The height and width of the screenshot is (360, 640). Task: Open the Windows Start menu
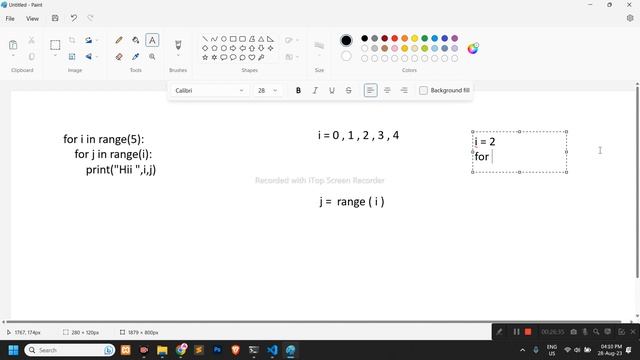pyautogui.click(x=13, y=350)
